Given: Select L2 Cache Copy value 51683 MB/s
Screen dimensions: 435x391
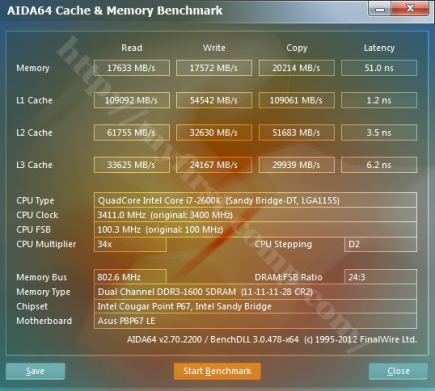Looking at the screenshot, I should point(297,133).
